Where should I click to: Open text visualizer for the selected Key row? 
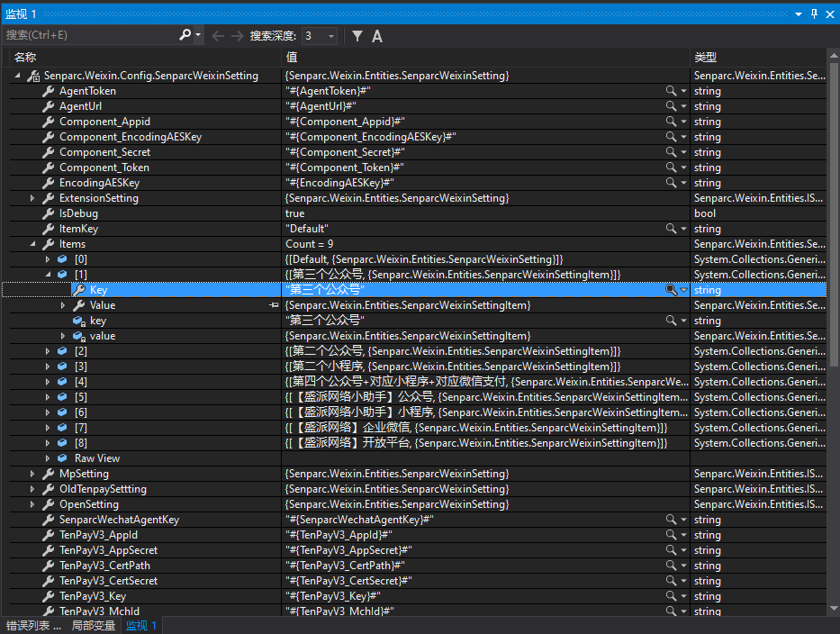[x=671, y=289]
